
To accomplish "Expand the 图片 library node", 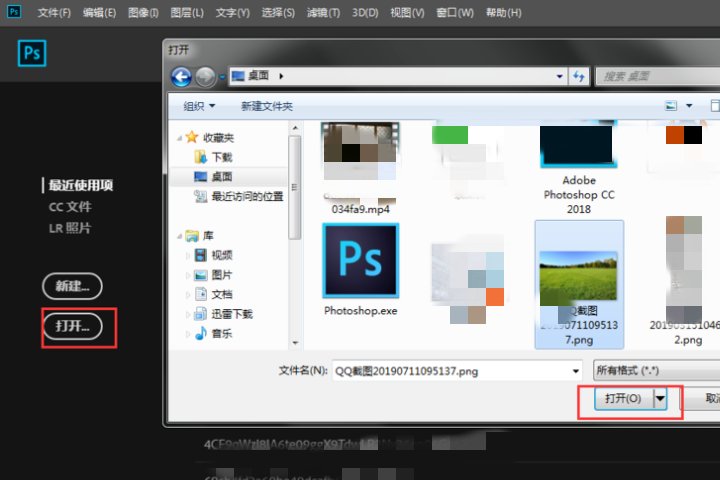I will point(188,275).
